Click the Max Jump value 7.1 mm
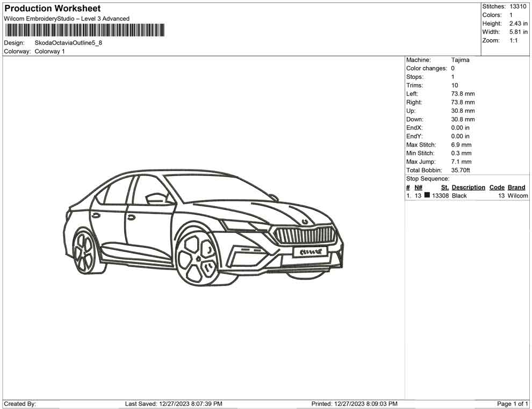The width and height of the screenshot is (532, 409). point(461,162)
